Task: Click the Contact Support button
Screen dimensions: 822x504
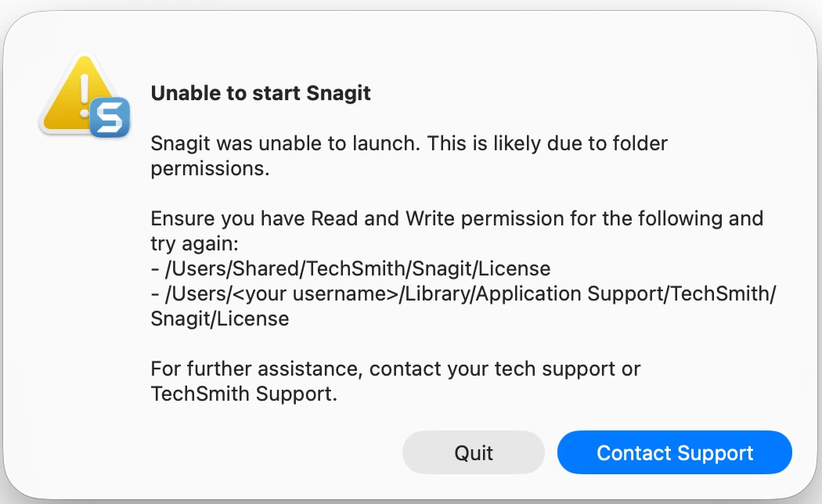Action: click(674, 453)
